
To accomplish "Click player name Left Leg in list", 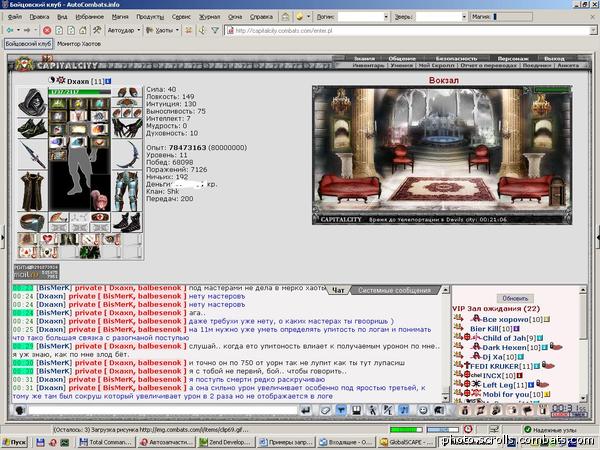I will (499, 385).
